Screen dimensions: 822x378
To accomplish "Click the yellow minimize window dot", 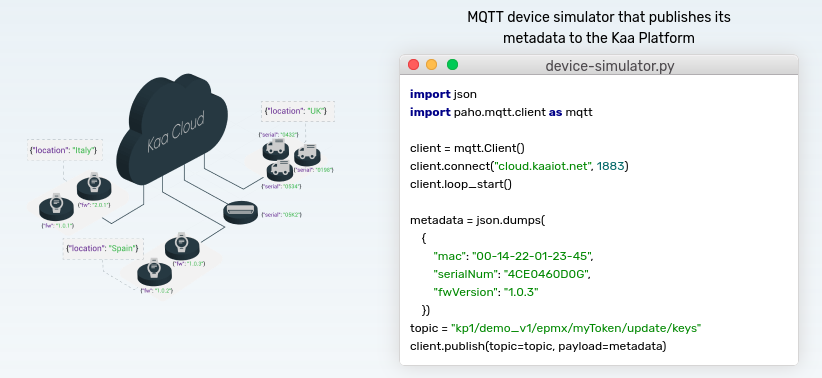I will point(431,64).
